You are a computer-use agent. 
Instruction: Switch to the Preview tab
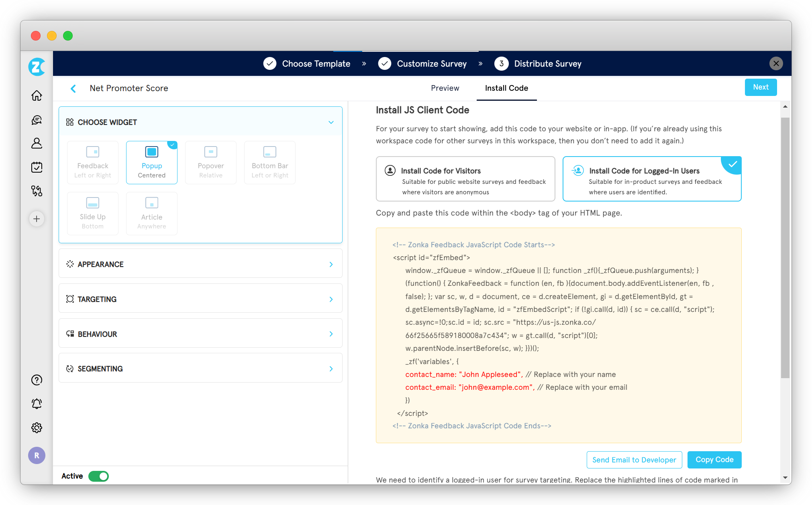point(445,88)
